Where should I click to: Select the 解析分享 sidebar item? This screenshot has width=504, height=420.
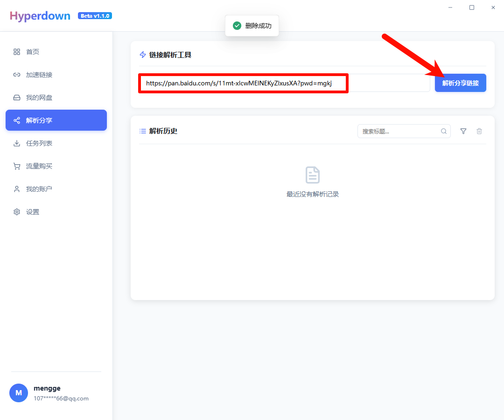pyautogui.click(x=56, y=120)
